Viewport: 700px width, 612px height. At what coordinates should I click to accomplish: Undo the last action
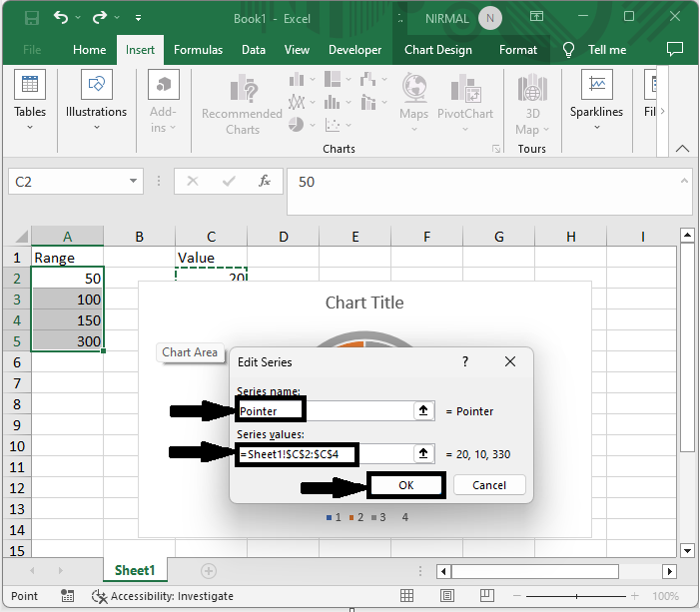(61, 18)
